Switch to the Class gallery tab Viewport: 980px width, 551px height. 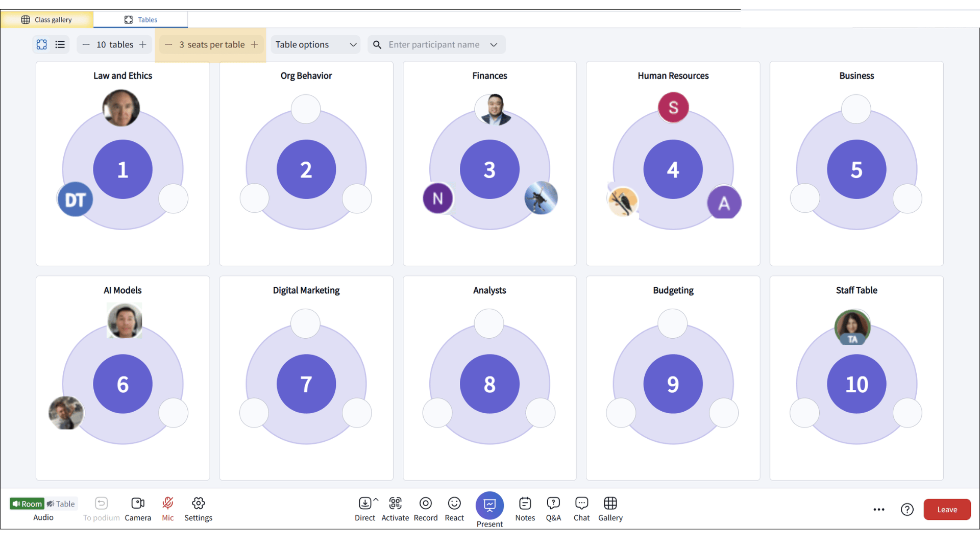[47, 19]
